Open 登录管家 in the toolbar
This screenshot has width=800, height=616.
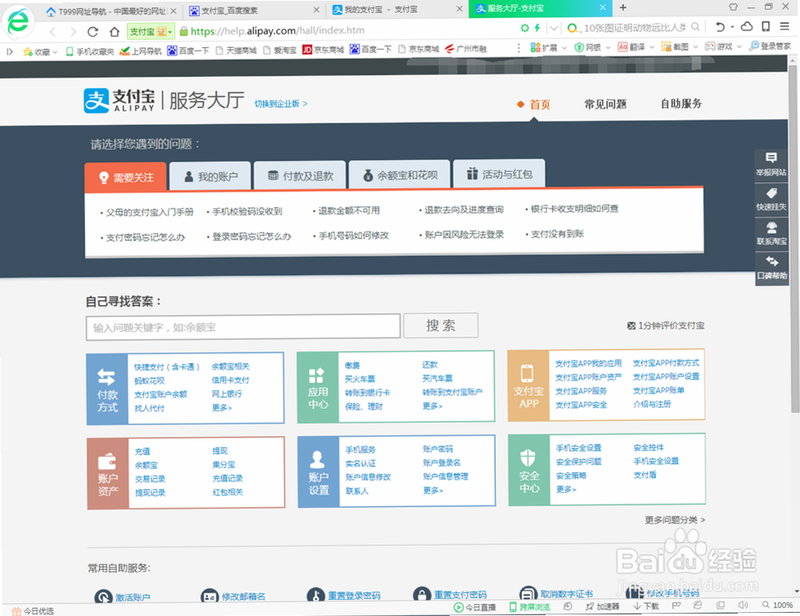click(770, 46)
